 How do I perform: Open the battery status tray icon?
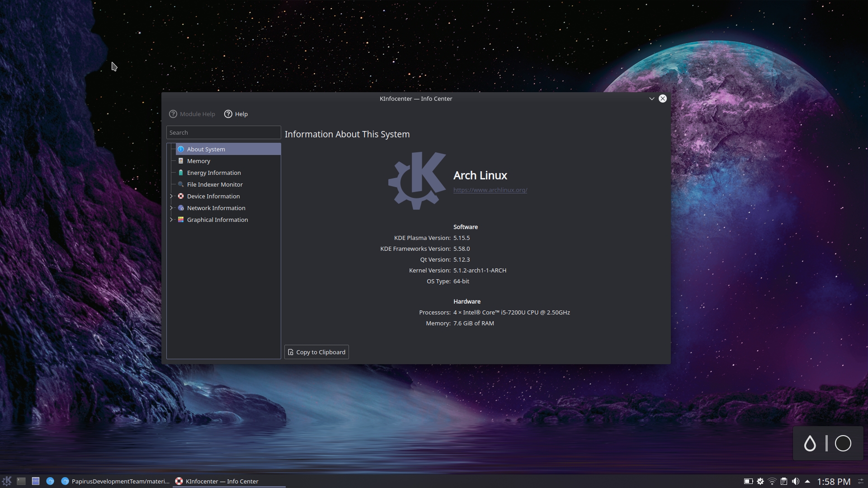click(748, 481)
